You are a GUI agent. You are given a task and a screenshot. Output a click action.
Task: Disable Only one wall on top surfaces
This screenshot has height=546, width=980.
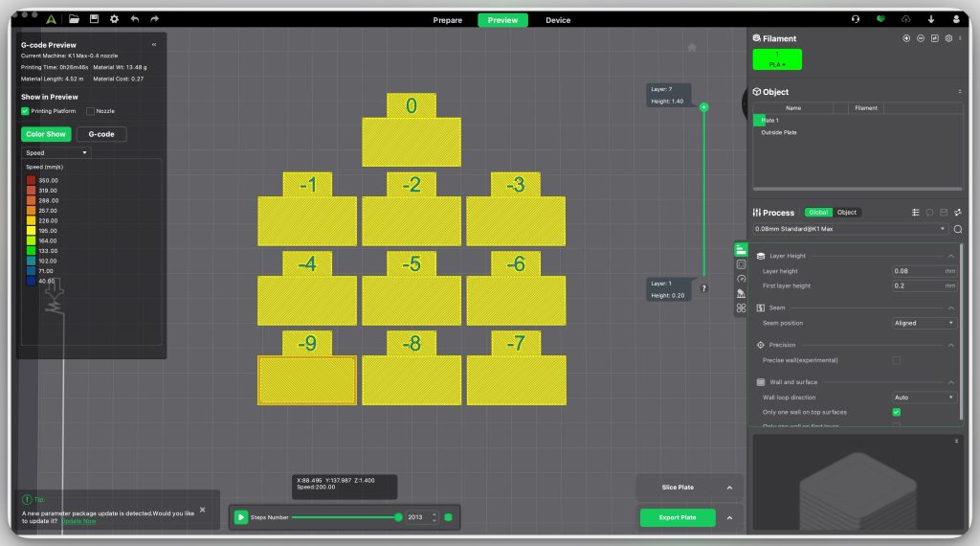[x=896, y=412]
